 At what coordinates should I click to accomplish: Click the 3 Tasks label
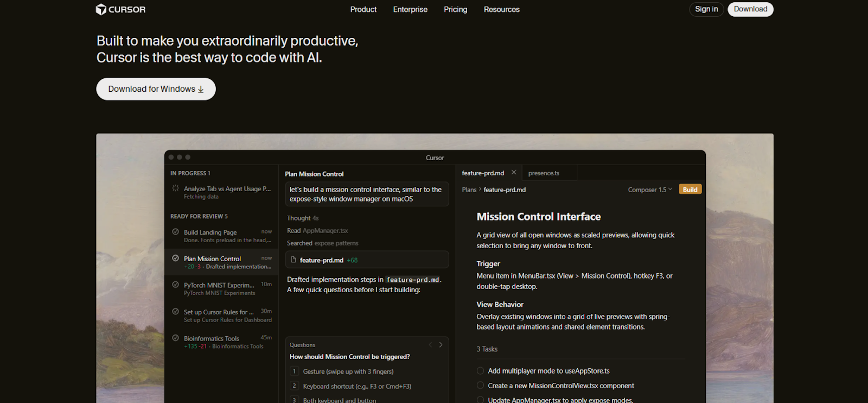pyautogui.click(x=487, y=349)
